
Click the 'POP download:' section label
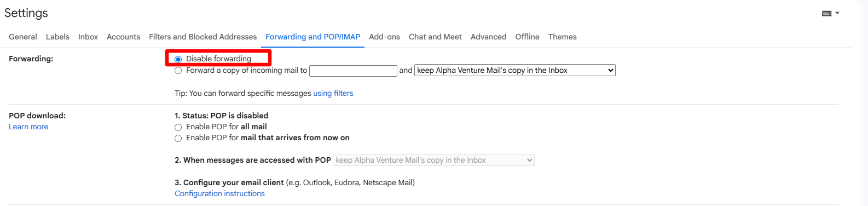click(37, 116)
